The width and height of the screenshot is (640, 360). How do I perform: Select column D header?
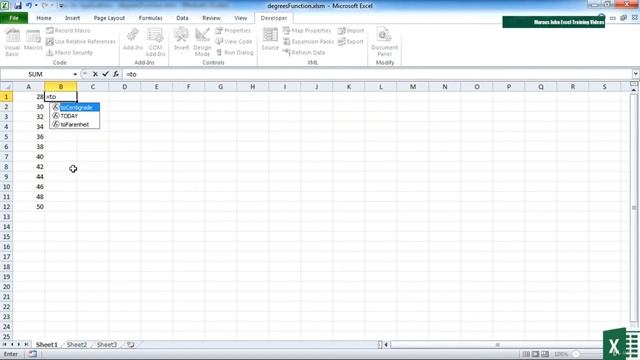point(124,87)
